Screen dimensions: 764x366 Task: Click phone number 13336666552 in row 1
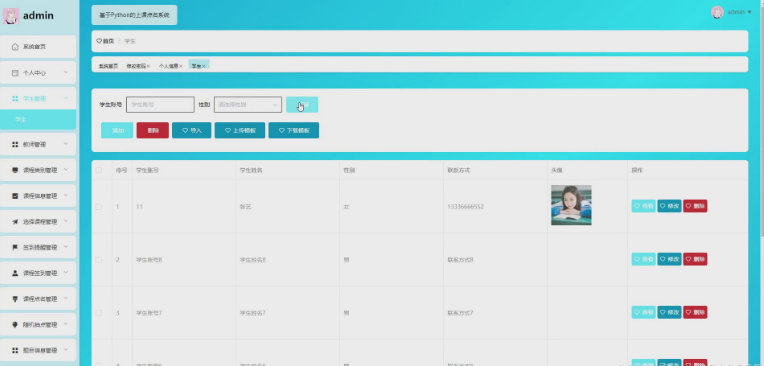[465, 207]
